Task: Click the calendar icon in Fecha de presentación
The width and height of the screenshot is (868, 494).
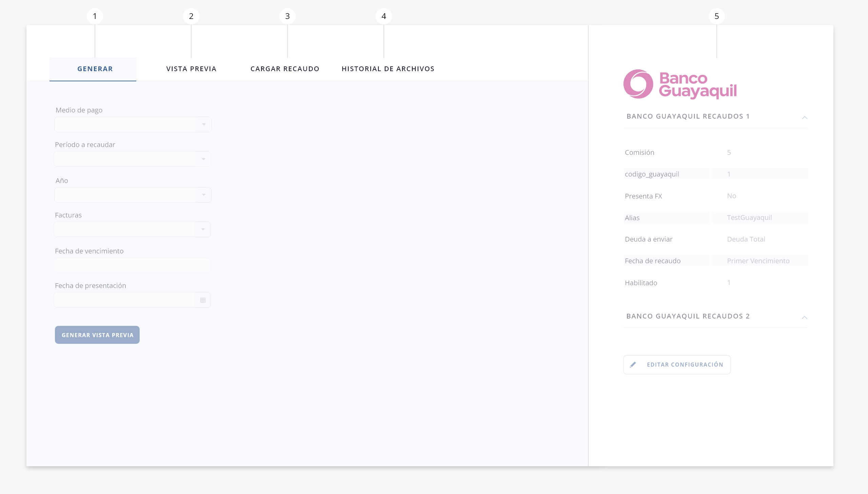Action: 203,300
